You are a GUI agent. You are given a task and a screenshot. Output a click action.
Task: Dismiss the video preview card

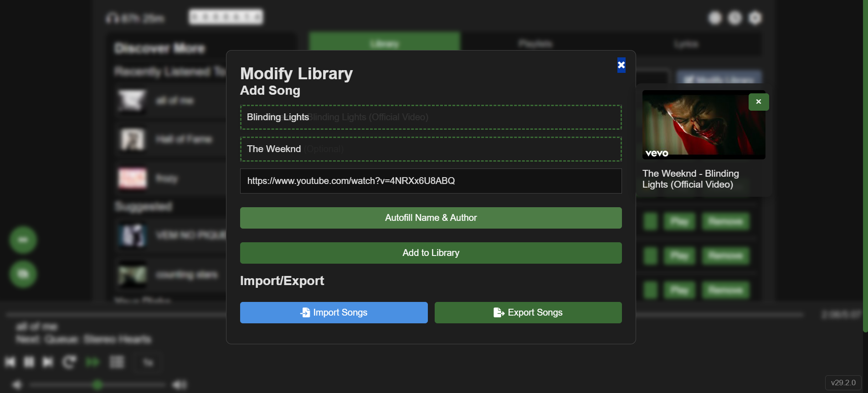(x=759, y=102)
